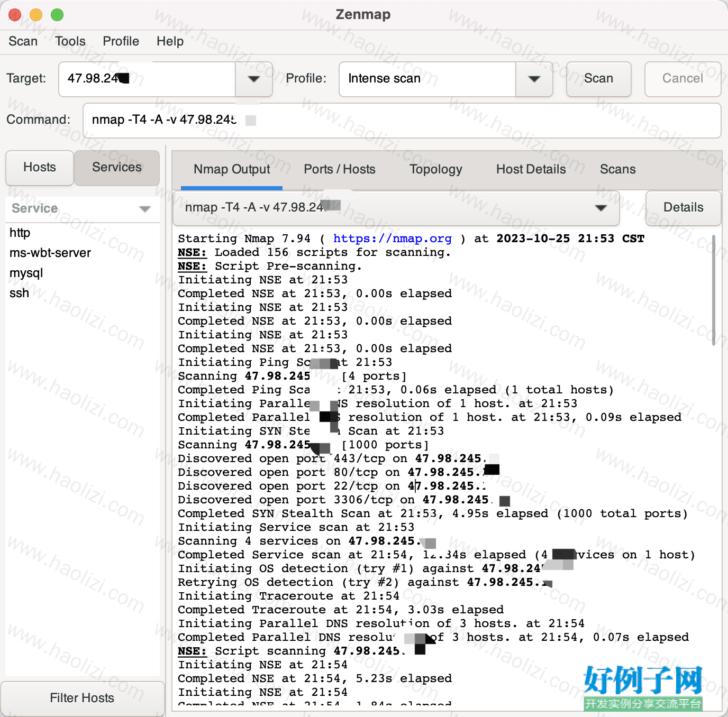Select the http service row

pyautogui.click(x=83, y=233)
